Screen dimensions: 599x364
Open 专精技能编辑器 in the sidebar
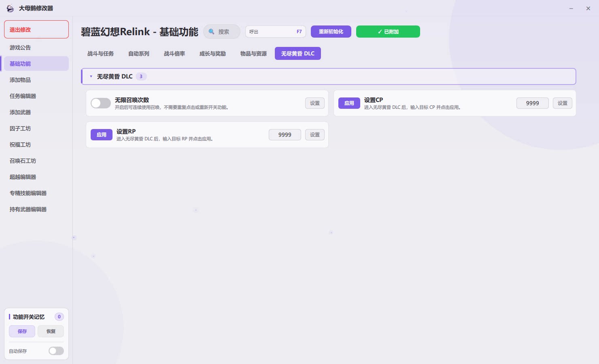pos(36,193)
